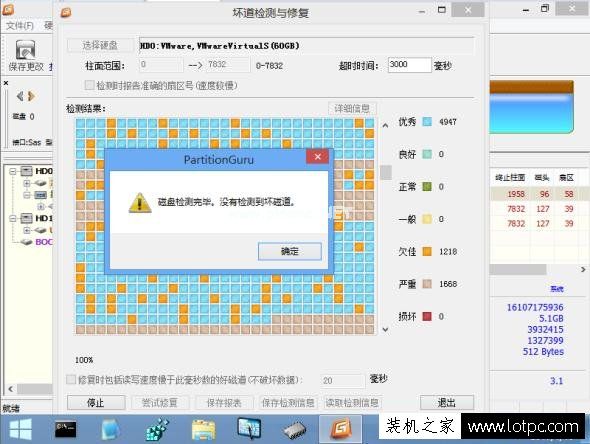Screen dimensions: 590x444
Task: Click app icon in 坏道检测与修复 title bar
Action: point(66,13)
